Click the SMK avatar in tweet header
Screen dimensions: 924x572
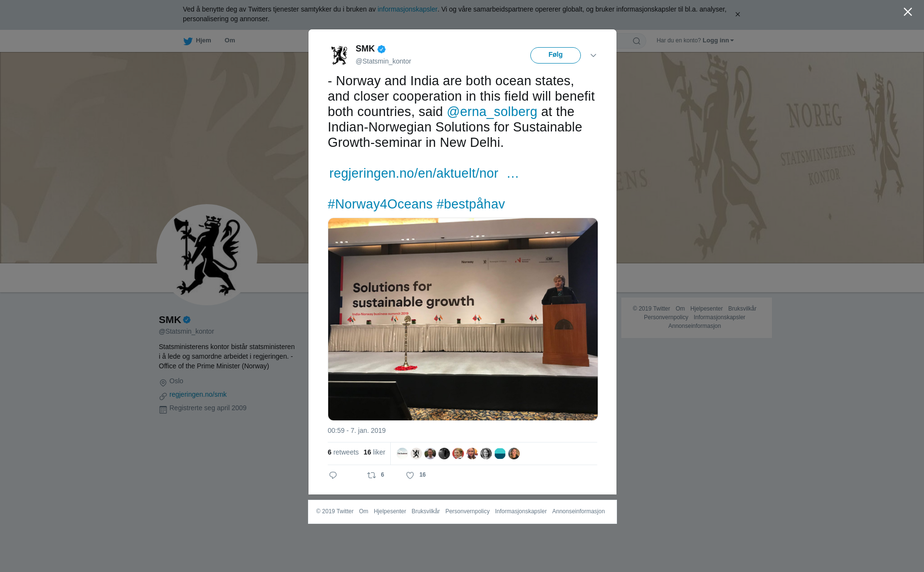[340, 55]
